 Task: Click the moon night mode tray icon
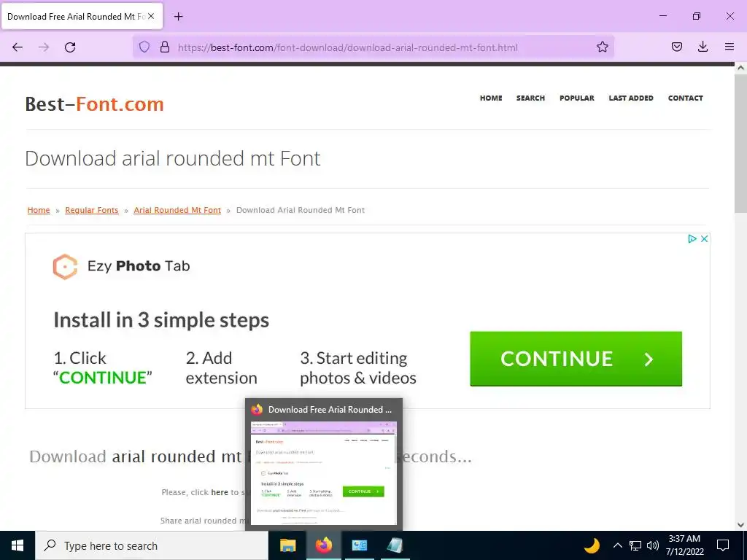pyautogui.click(x=592, y=545)
